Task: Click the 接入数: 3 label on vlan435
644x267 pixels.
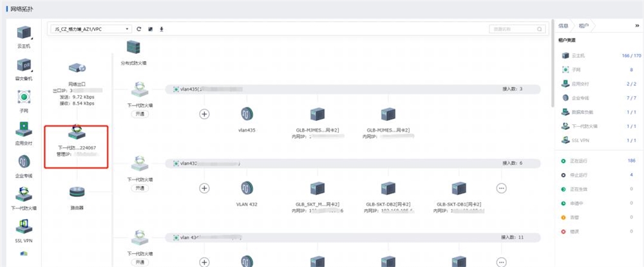Action: (x=512, y=89)
